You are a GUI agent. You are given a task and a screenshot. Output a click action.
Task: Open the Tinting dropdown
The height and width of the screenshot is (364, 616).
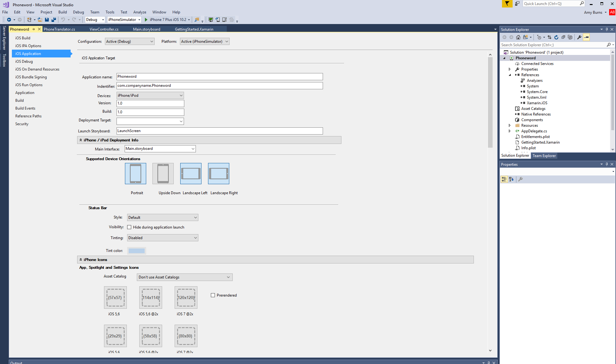click(x=163, y=238)
